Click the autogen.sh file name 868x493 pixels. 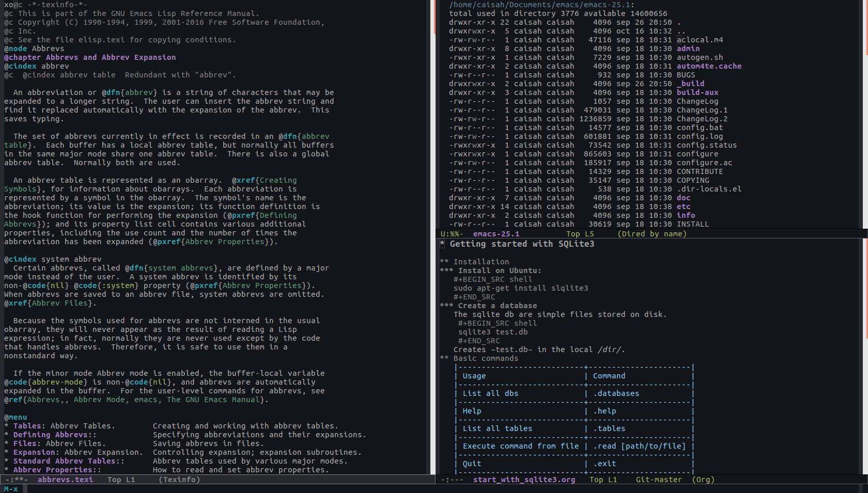pos(700,57)
